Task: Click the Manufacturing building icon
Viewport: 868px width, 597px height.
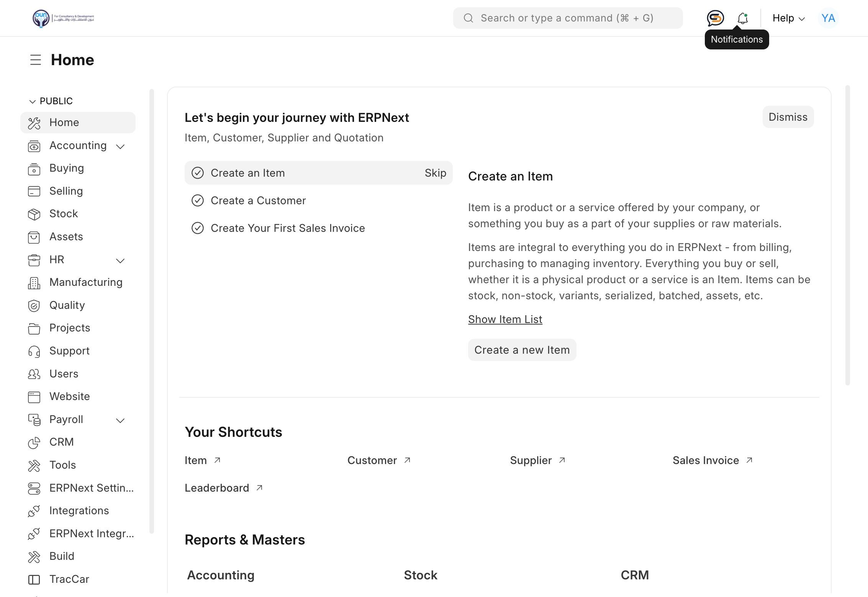Action: (x=34, y=283)
